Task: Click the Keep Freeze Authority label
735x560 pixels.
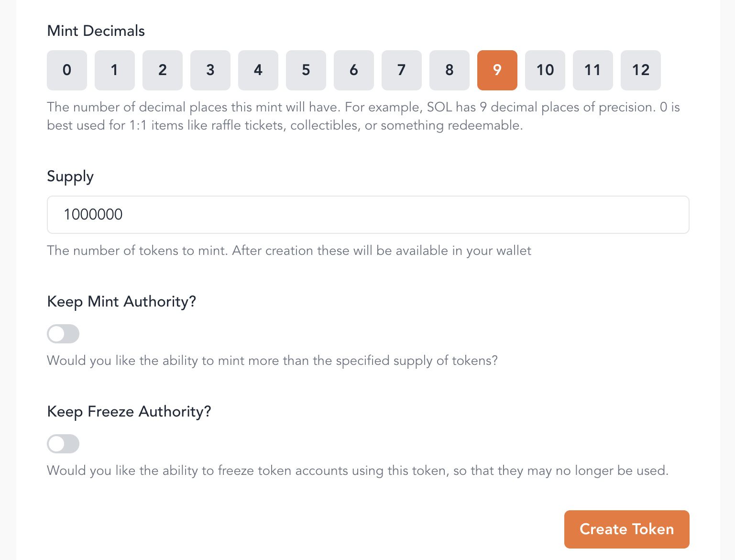Action: (x=129, y=412)
